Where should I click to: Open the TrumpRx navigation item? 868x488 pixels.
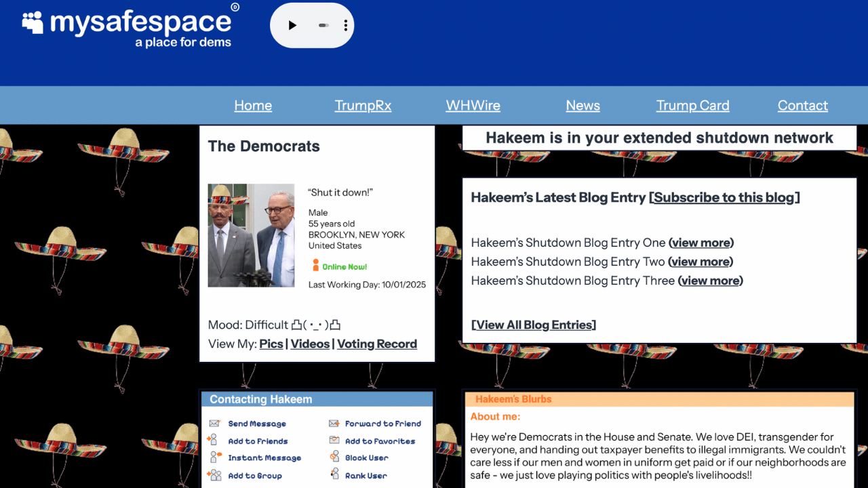tap(363, 106)
